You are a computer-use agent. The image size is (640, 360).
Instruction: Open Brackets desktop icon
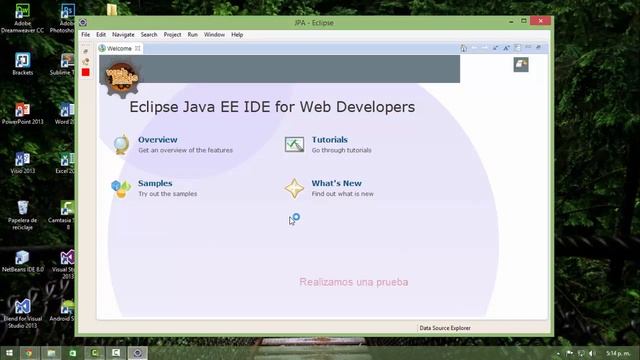click(x=22, y=64)
